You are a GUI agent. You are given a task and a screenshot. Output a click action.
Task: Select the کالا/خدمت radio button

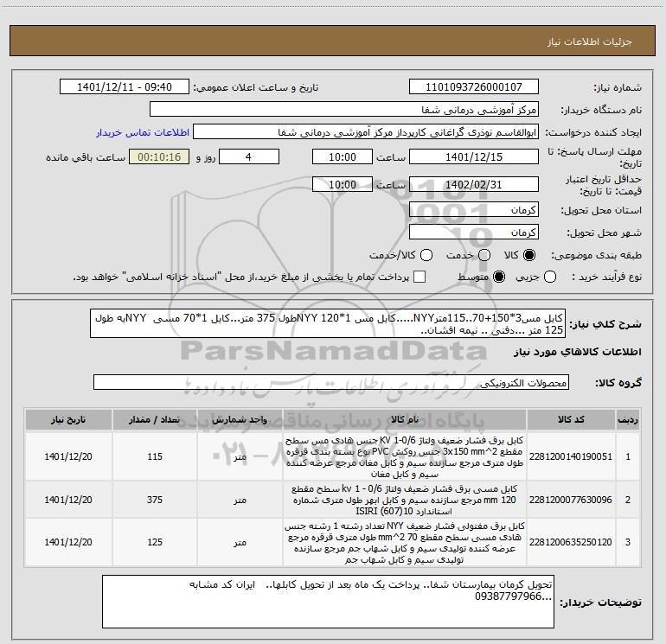[x=426, y=255]
